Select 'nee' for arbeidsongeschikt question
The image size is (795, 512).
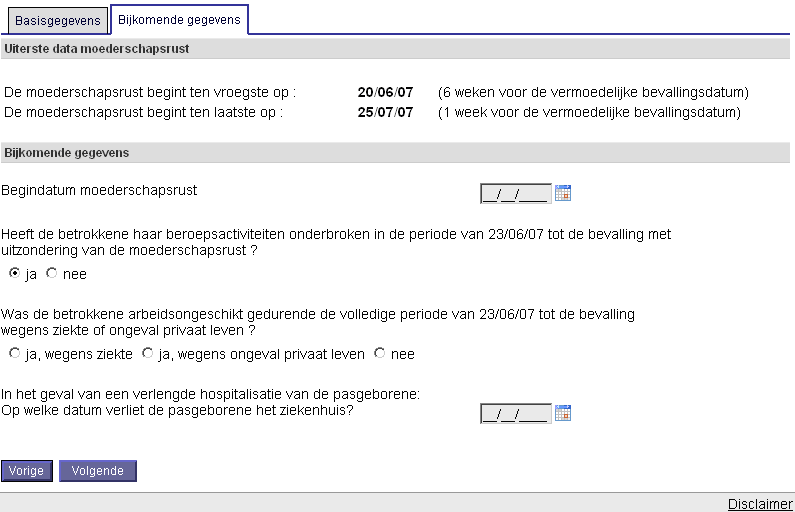tap(379, 353)
